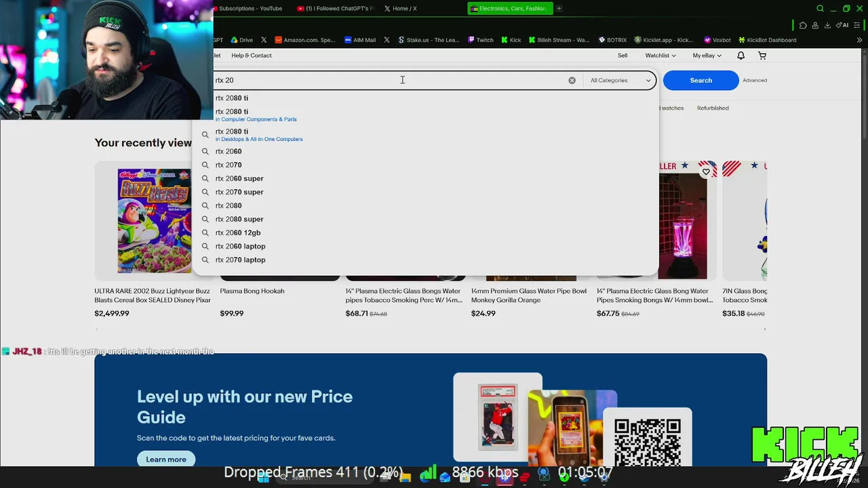Image resolution: width=868 pixels, height=488 pixels.
Task: Open the Billeh Stream bookmark
Action: click(x=559, y=40)
